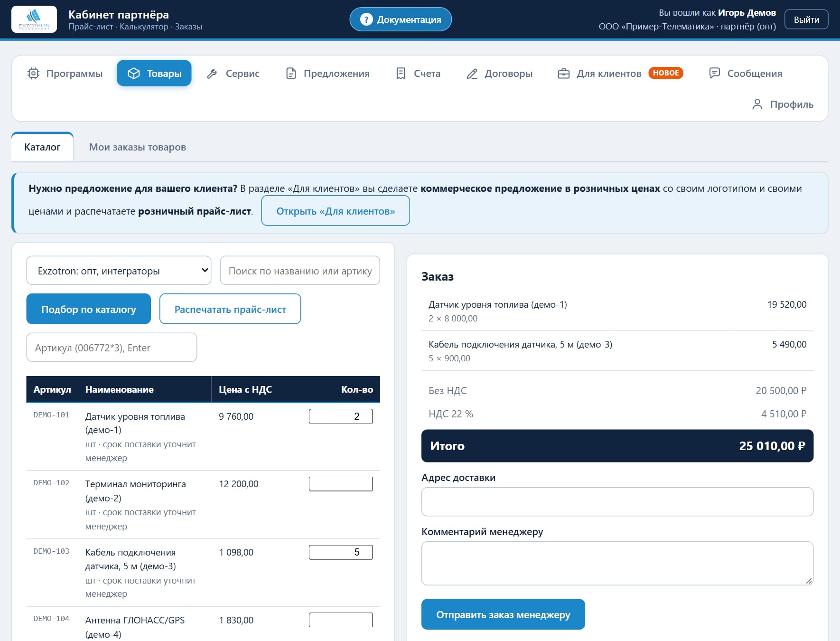Click quantity field for DEMO-104 row
This screenshot has height=641, width=840.
click(341, 620)
